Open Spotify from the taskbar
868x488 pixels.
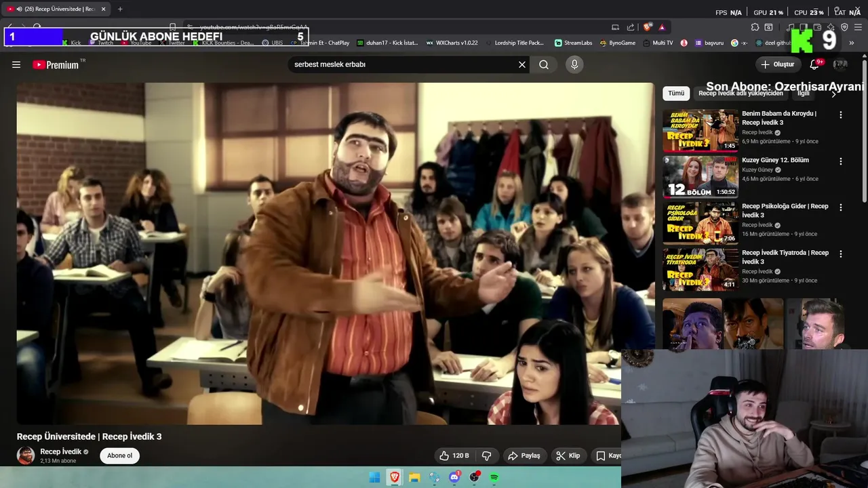(x=494, y=477)
